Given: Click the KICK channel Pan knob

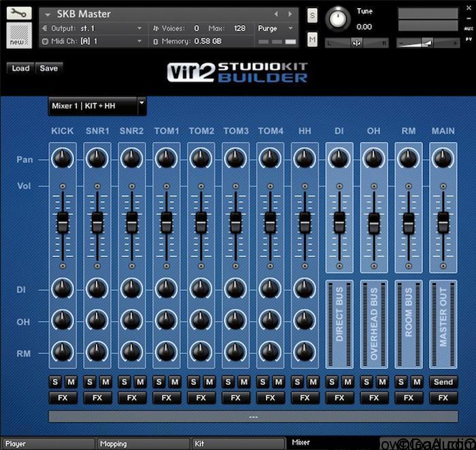Looking at the screenshot, I should (63, 158).
